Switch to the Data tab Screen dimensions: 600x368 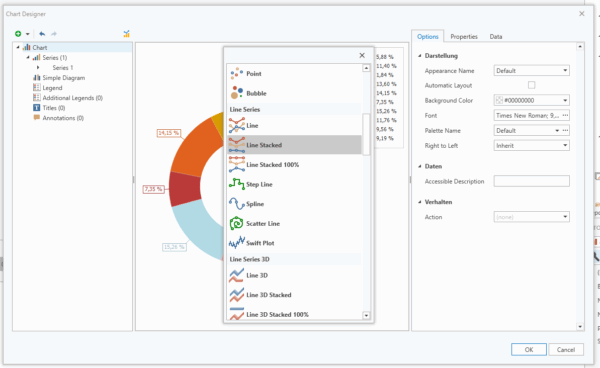click(496, 36)
